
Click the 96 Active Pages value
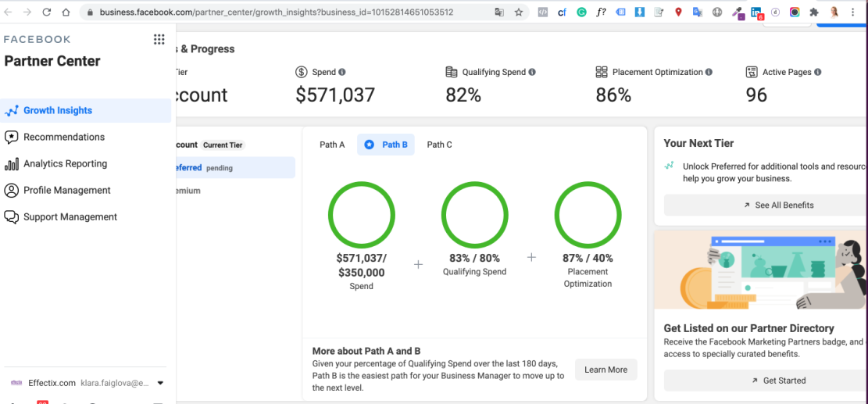tap(756, 95)
